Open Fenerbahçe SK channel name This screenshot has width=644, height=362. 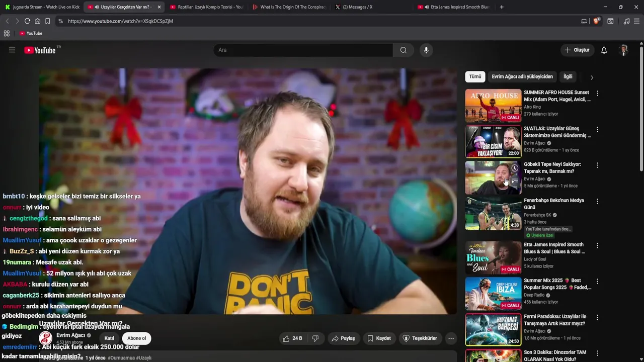pos(537,215)
